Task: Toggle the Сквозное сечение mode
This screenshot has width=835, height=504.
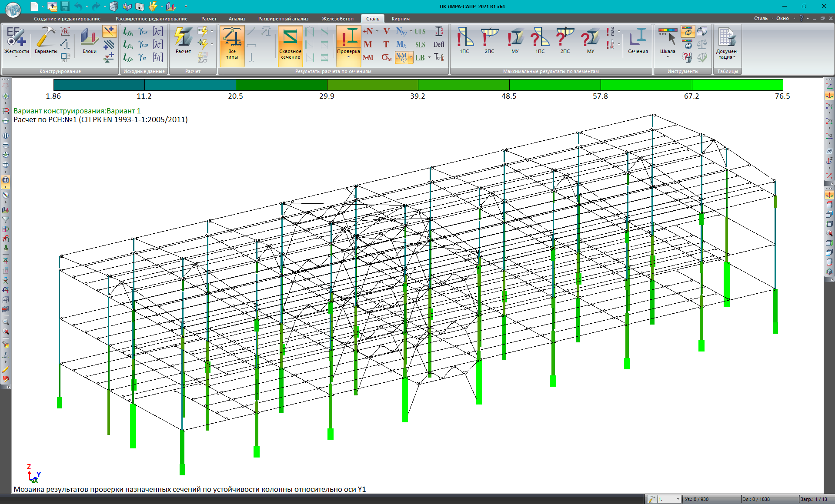Action: click(x=290, y=43)
